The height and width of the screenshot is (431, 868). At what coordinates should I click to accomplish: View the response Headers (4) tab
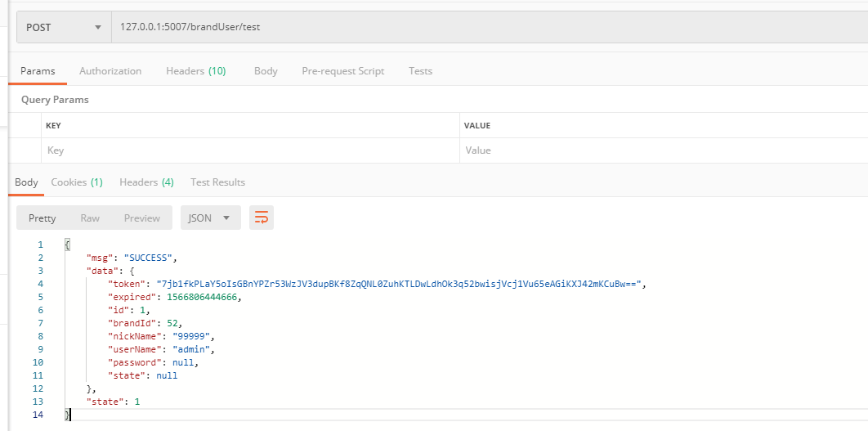[x=146, y=182]
